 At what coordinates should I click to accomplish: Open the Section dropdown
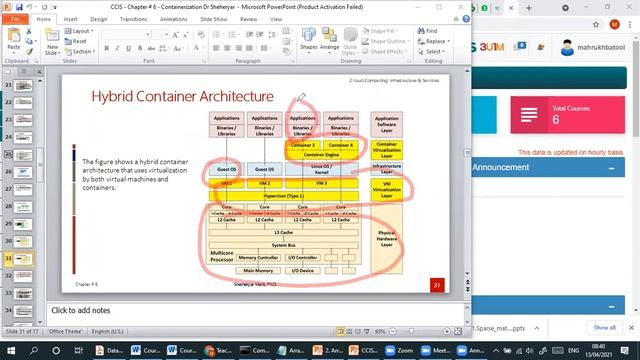(80, 52)
